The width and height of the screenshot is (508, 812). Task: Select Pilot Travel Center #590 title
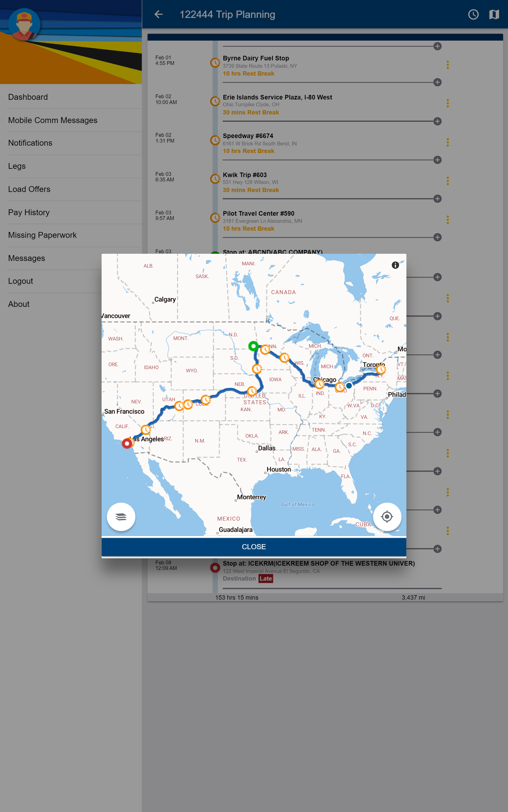click(x=258, y=213)
